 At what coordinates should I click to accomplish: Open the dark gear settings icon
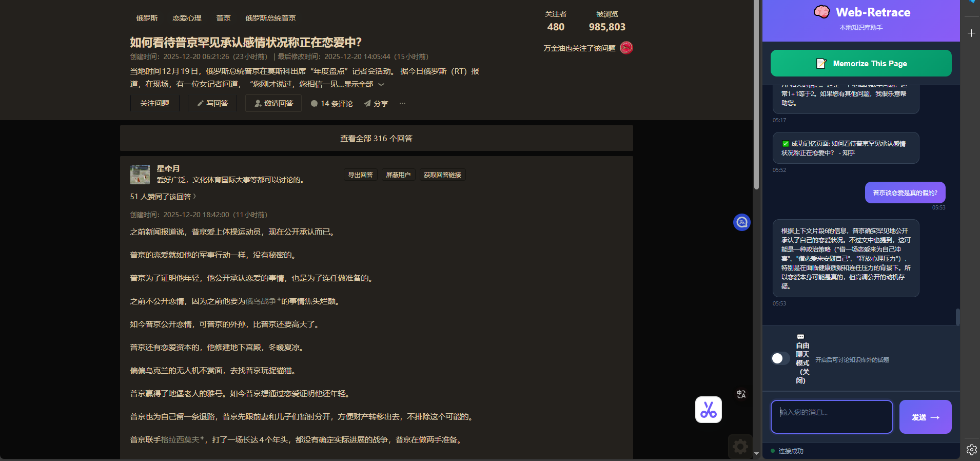click(x=740, y=447)
